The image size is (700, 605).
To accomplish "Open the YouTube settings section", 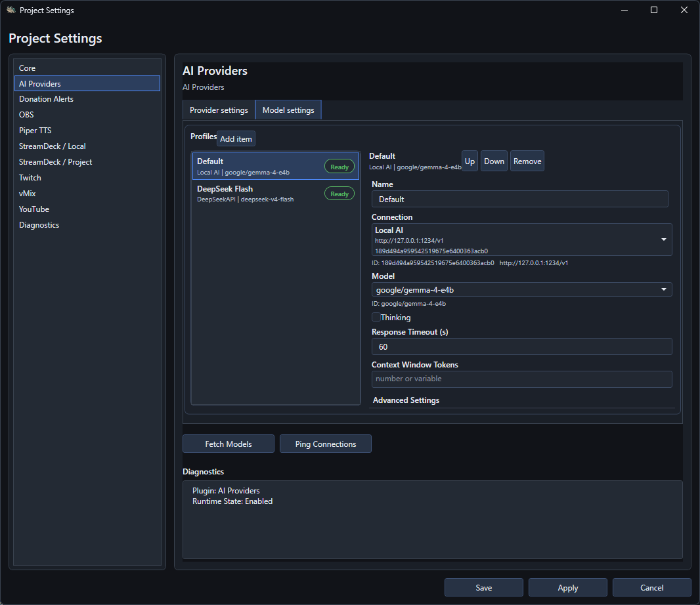I will (87, 209).
